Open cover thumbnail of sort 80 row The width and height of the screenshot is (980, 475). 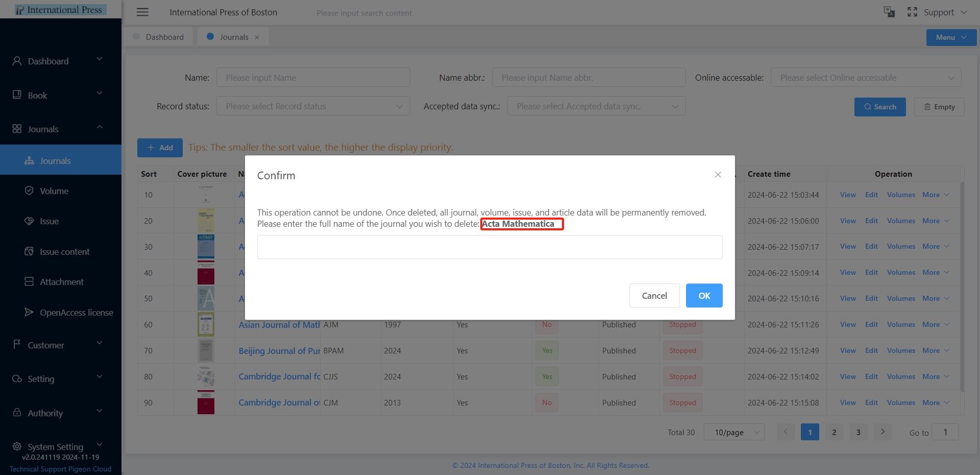206,376
